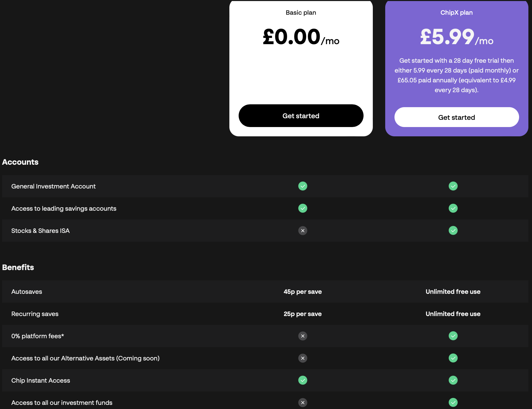Viewport: 532px width, 409px height.
Task: Click ChipX checkmark for leading savings accounts
Action: pyautogui.click(x=453, y=208)
